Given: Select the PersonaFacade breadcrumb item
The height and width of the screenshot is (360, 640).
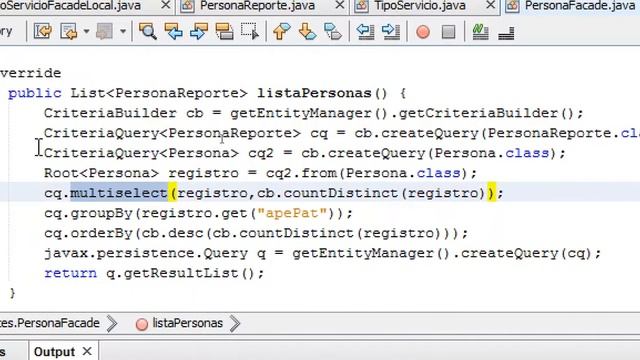Looking at the screenshot, I should pyautogui.click(x=50, y=323).
